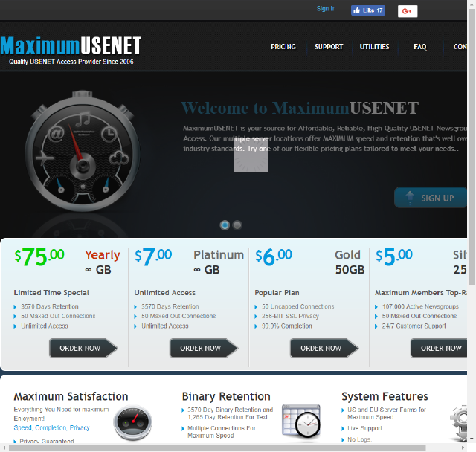476x452 pixels.
Task: Click 24/7 Customer Support text
Action: (x=414, y=326)
